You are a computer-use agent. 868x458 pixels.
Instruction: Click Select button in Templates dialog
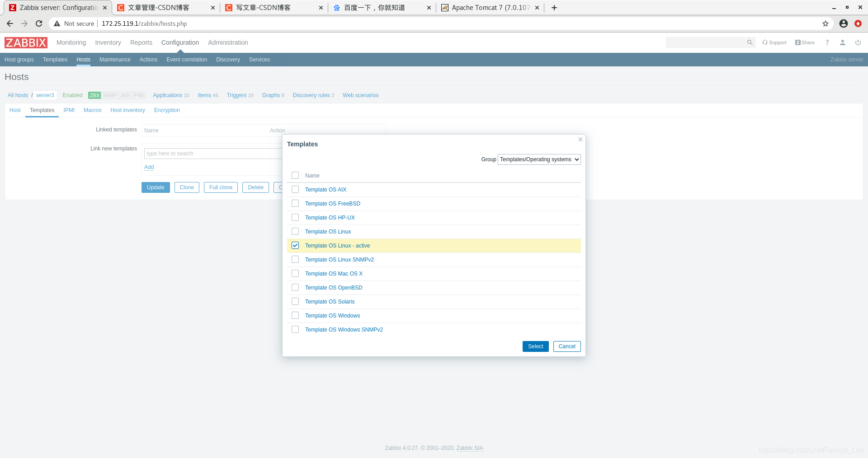coord(535,346)
